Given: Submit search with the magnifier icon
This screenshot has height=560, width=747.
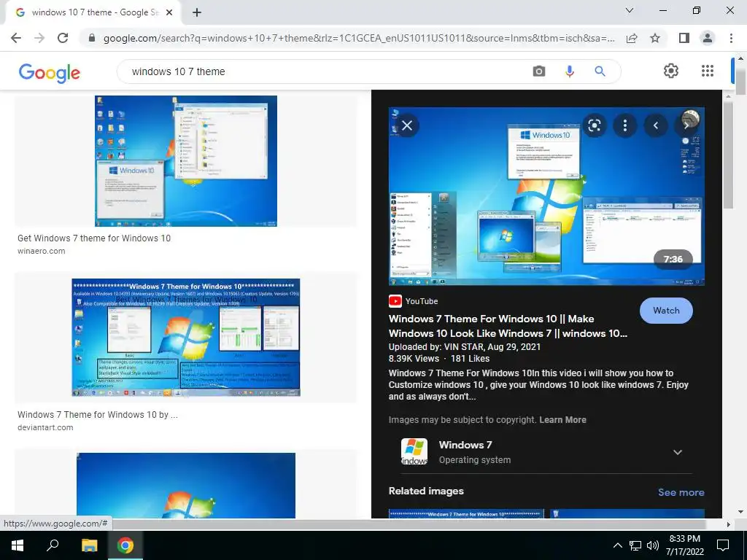Looking at the screenshot, I should pos(600,71).
